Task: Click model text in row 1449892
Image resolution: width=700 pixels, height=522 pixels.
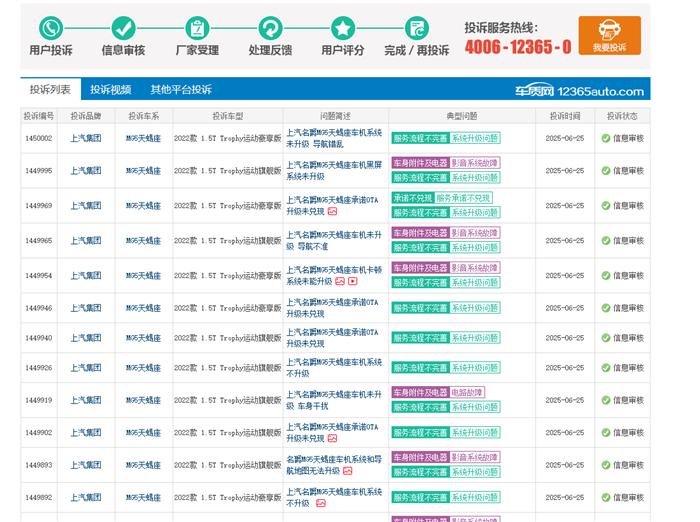Action: pos(228,497)
